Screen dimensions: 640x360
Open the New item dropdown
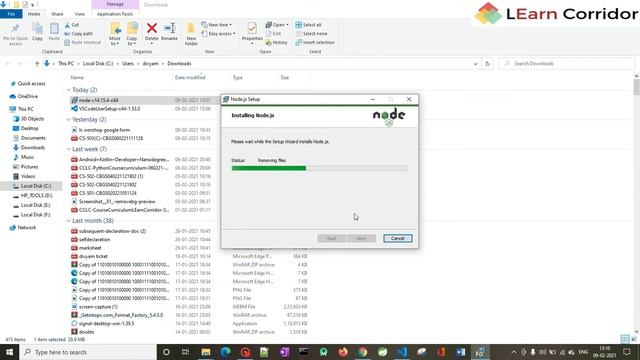click(217, 25)
